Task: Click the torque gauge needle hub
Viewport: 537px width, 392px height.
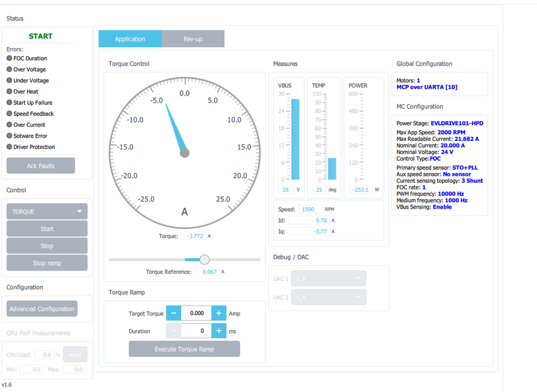Action: [x=184, y=153]
